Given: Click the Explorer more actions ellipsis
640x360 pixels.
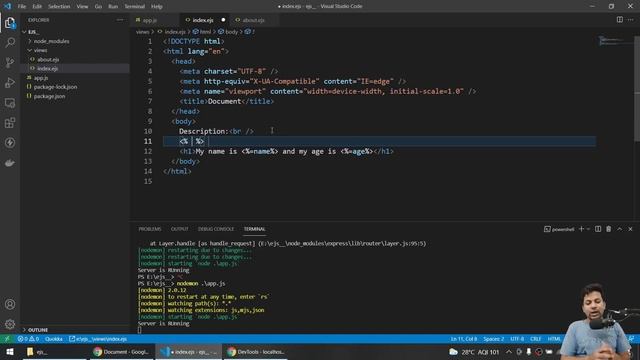Looking at the screenshot, I should [120, 20].
